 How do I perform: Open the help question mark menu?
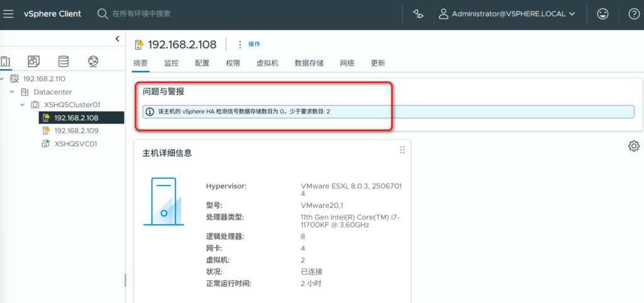[x=633, y=14]
